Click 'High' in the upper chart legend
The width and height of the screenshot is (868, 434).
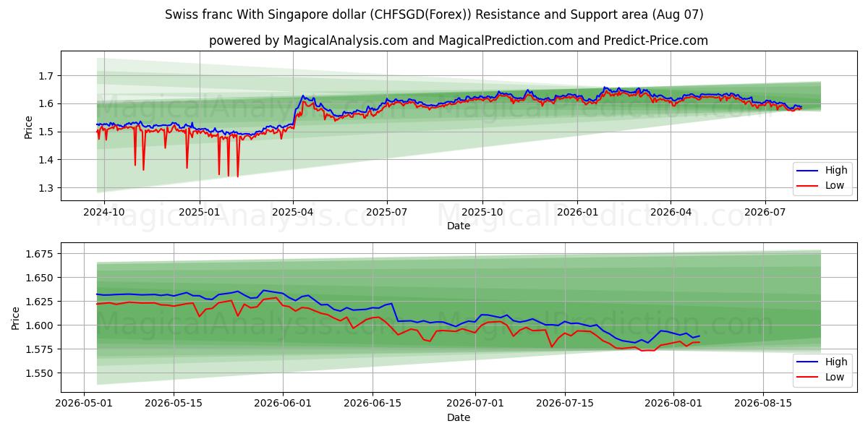(836, 170)
